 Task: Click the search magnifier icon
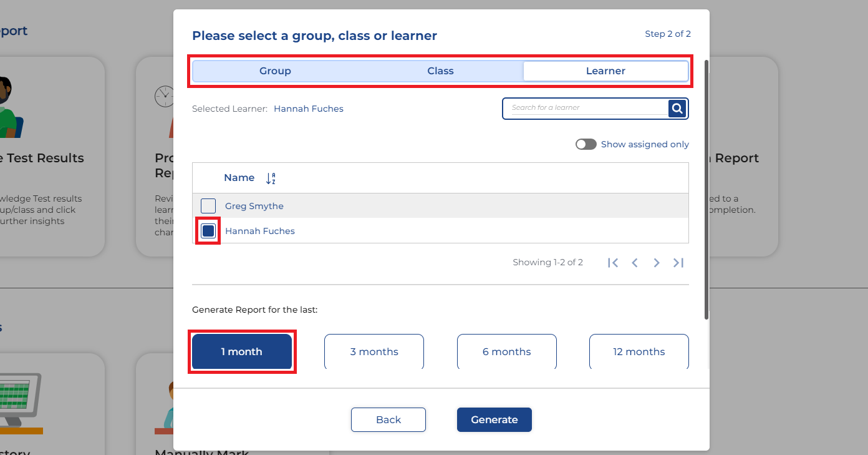coord(677,109)
